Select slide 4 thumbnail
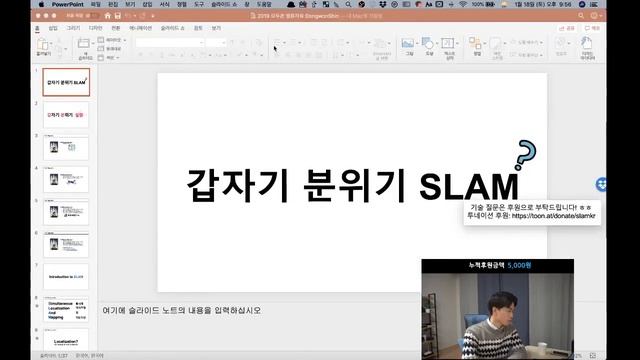Viewport: 640px width, 360px height. 66,180
